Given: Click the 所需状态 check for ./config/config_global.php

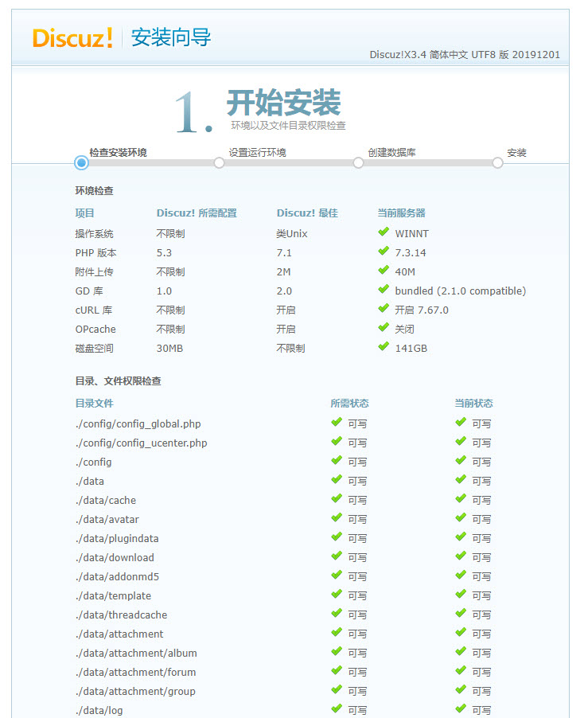Looking at the screenshot, I should [337, 422].
